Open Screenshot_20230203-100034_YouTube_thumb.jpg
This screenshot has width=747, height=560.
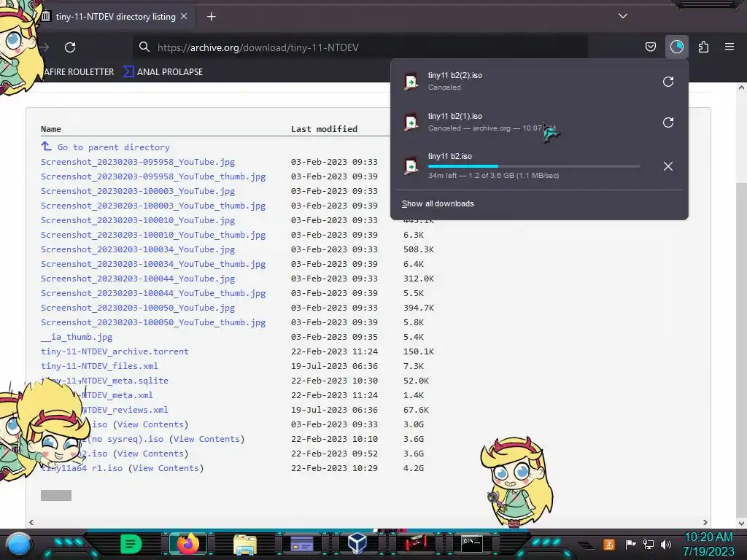(x=153, y=264)
